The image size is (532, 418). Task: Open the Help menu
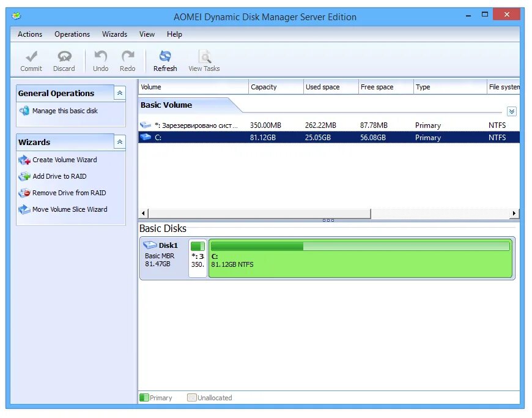pyautogui.click(x=174, y=34)
